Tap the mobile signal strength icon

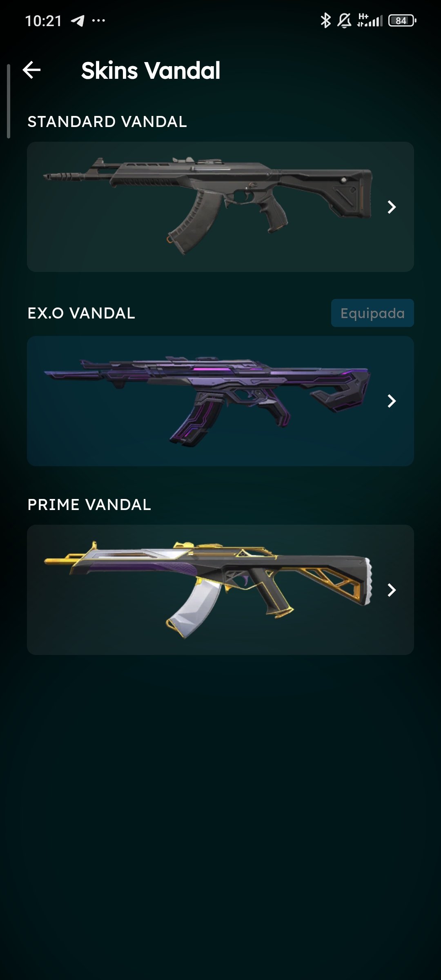[x=370, y=20]
